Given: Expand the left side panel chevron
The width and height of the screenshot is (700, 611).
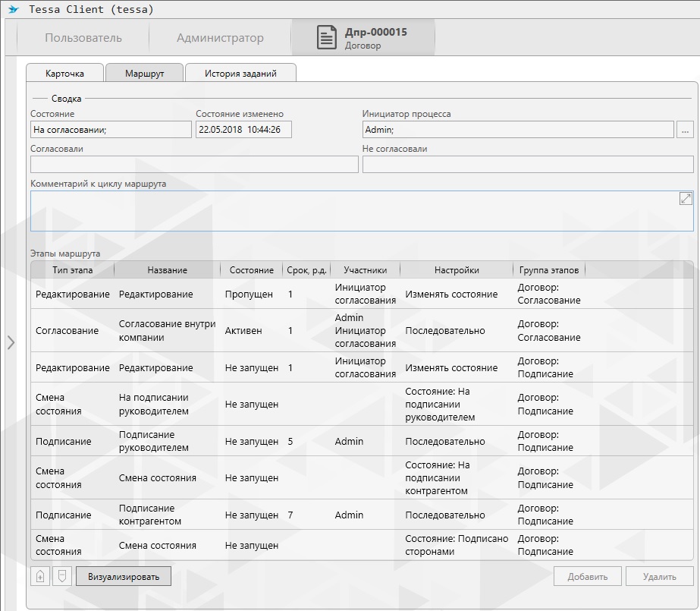Looking at the screenshot, I should click(11, 343).
